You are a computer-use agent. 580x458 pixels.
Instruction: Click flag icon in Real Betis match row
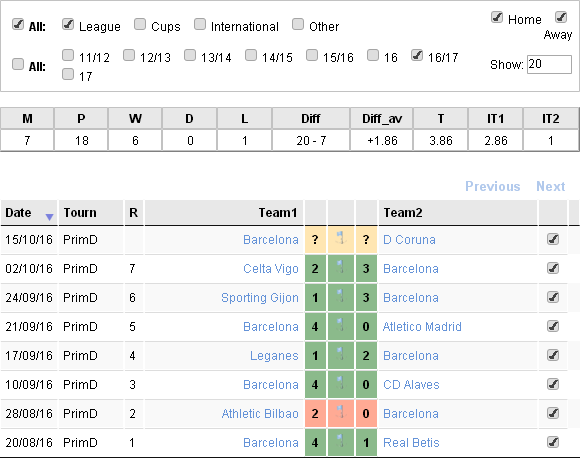340,442
